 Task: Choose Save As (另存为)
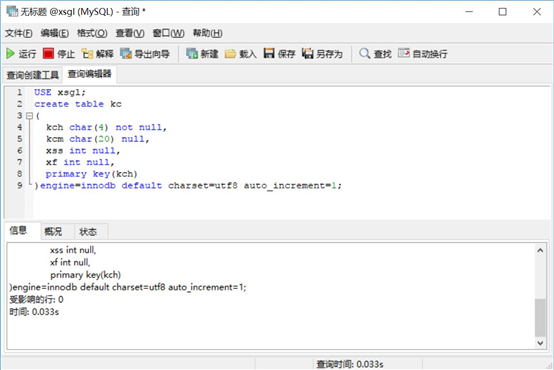(x=322, y=54)
